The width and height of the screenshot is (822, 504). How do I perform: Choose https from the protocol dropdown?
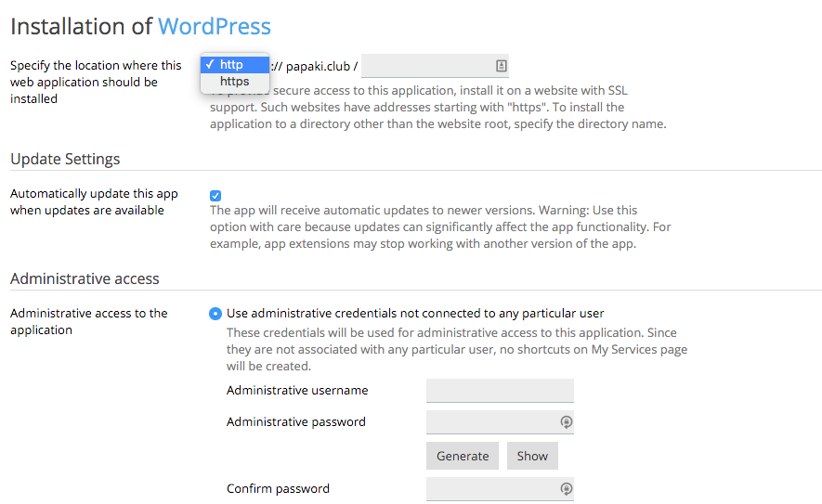tap(235, 81)
